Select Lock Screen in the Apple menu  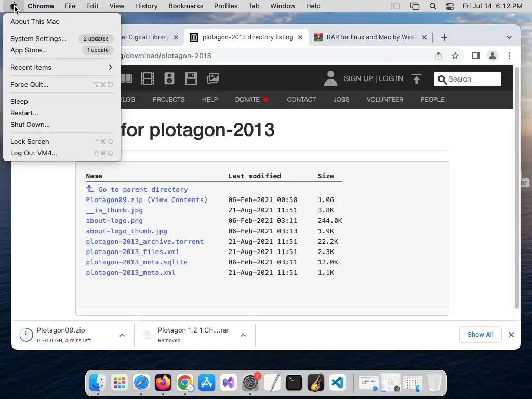tap(61, 141)
